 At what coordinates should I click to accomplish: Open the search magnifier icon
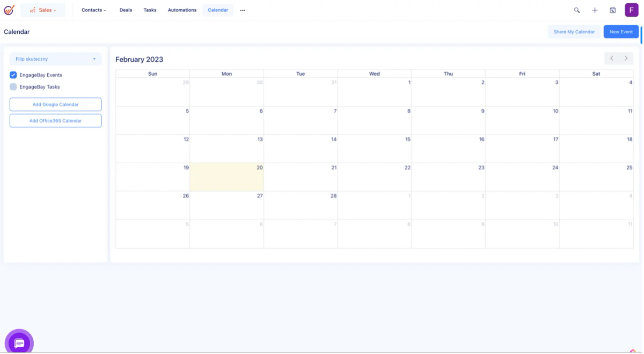pos(577,10)
